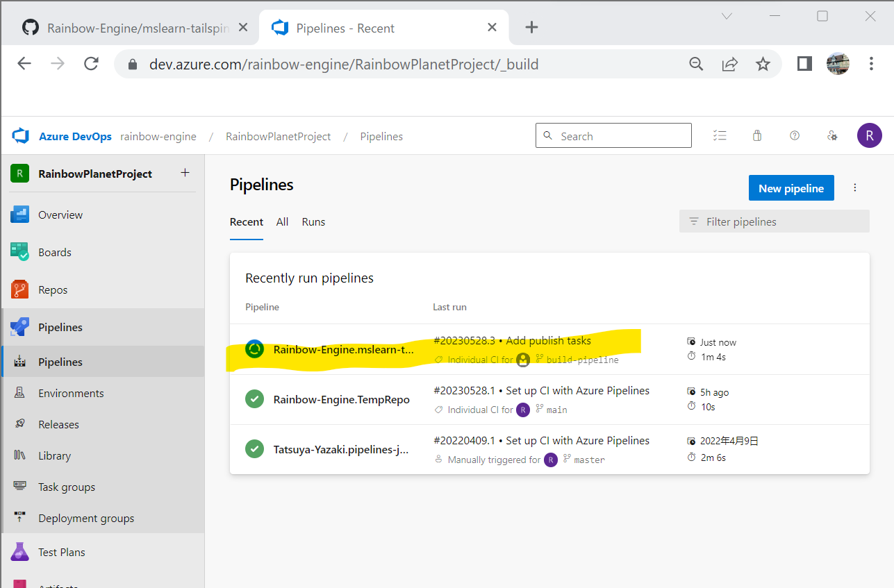The image size is (894, 588).
Task: Click the green success icon for TempRepo
Action: click(254, 399)
